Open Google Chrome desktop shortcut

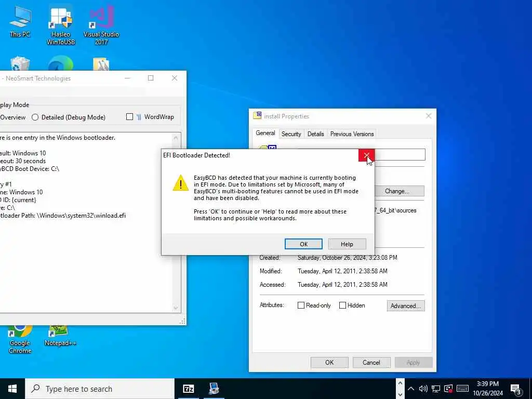[20, 339]
